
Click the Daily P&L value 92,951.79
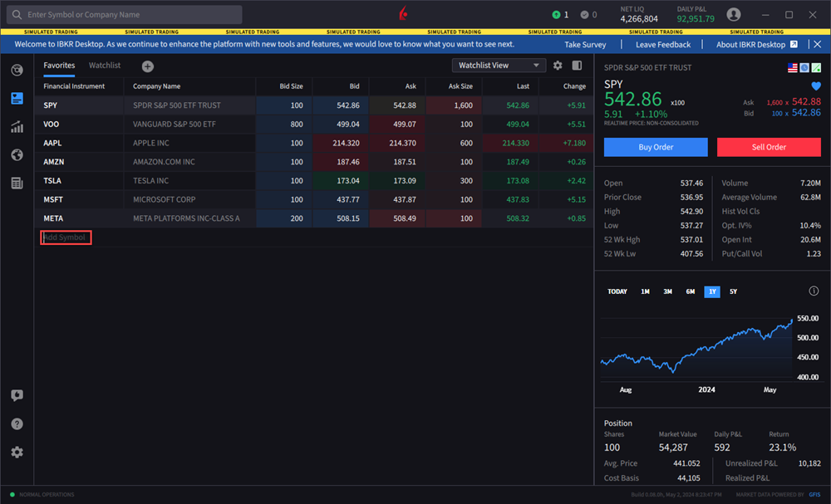696,19
